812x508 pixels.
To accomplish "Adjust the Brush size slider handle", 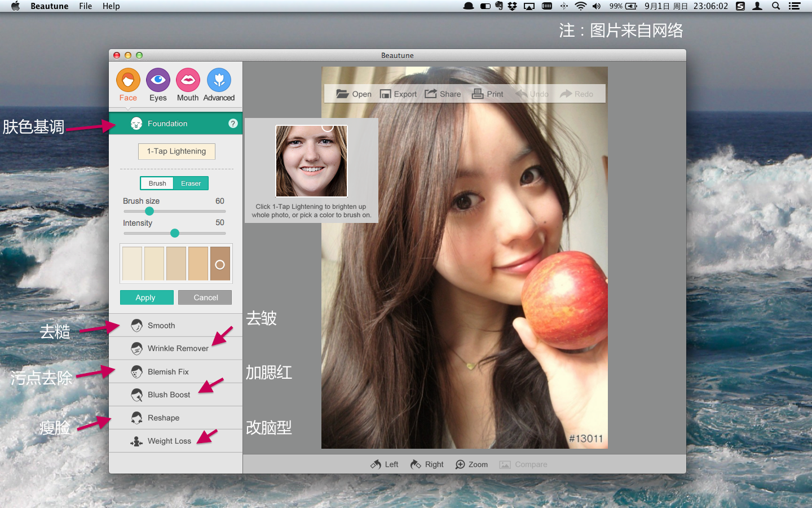I will pyautogui.click(x=149, y=211).
